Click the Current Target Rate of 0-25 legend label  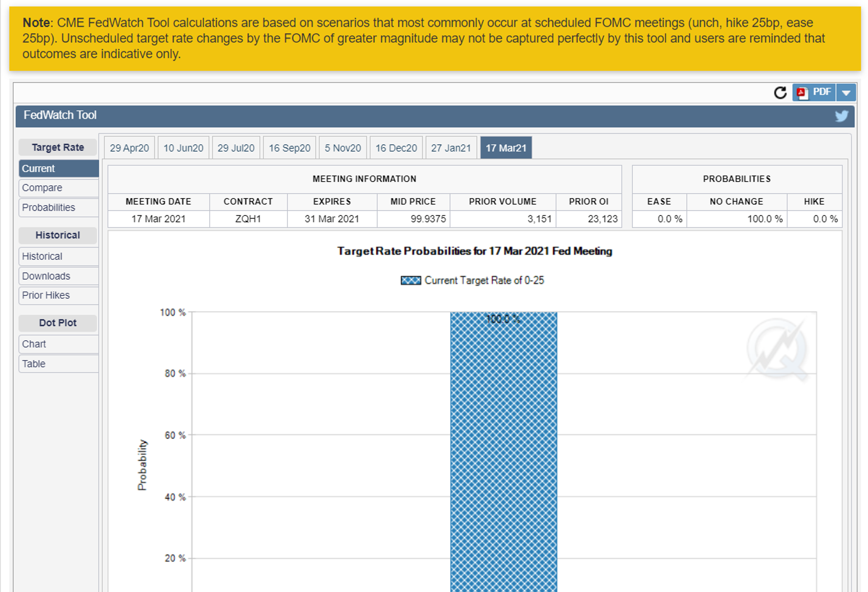[484, 280]
